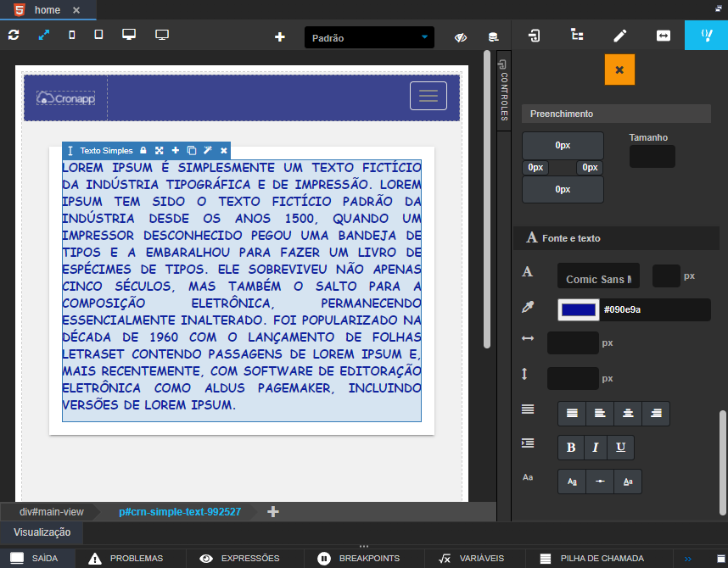This screenshot has height=568, width=728.
Task: Select div#main-view in the breadcrumb
Action: (x=51, y=512)
